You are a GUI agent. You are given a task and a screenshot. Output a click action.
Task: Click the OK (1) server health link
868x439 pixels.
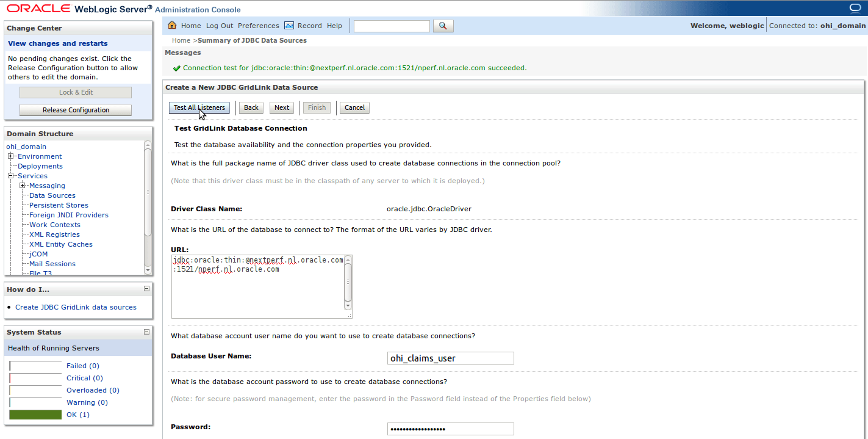[x=78, y=415]
